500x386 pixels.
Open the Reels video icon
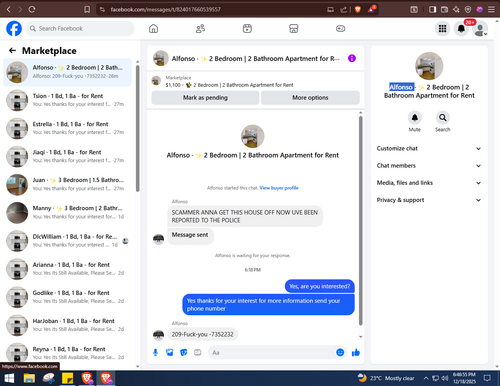click(x=247, y=29)
